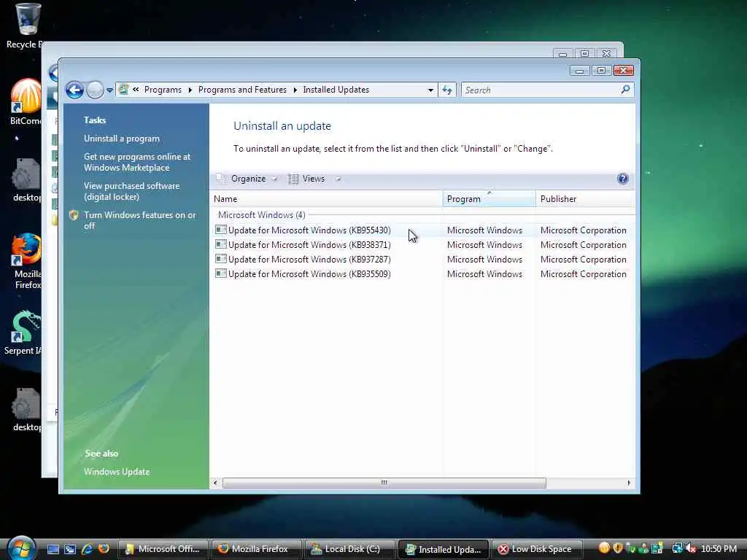
Task: Open Uninstall a program task link
Action: (x=122, y=139)
